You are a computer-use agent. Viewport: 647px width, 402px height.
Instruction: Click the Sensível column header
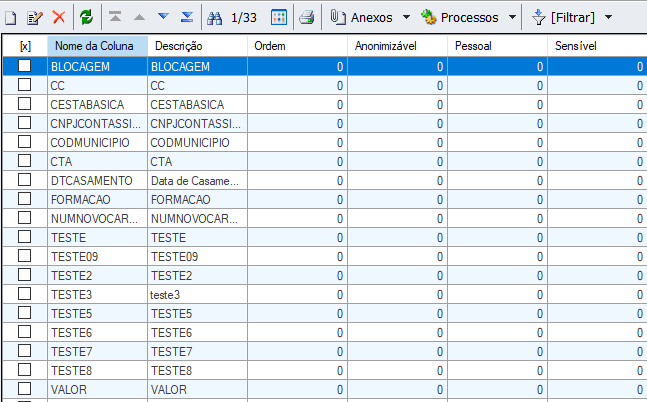[x=597, y=46]
